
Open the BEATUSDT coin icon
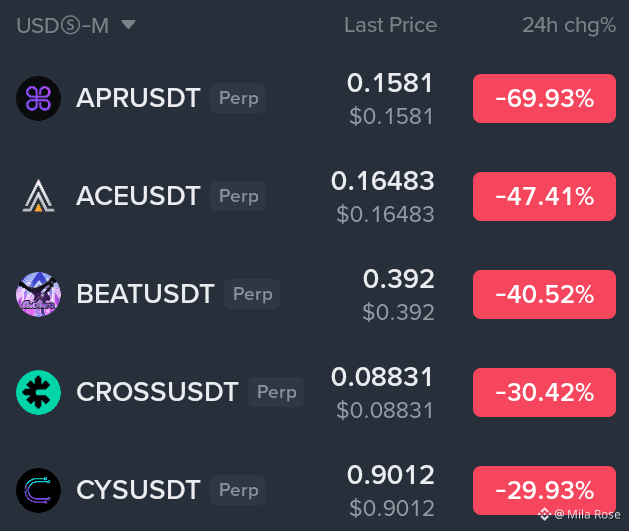point(39,294)
